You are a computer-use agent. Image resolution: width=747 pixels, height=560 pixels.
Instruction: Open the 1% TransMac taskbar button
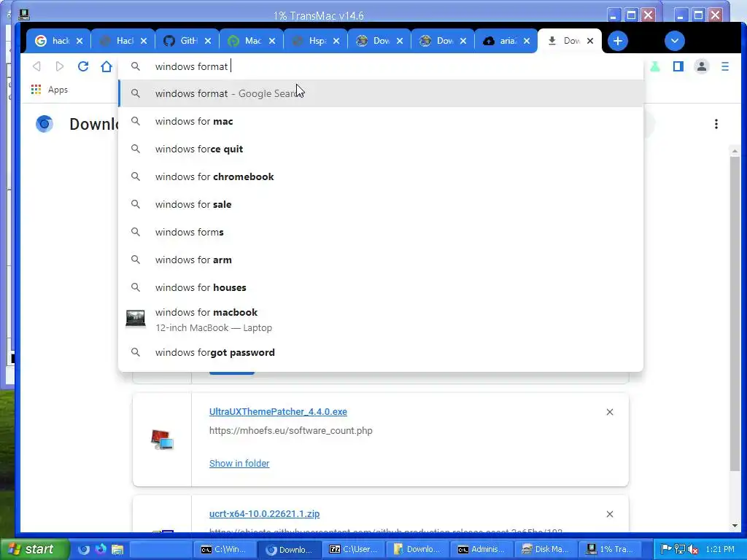pyautogui.click(x=610, y=549)
